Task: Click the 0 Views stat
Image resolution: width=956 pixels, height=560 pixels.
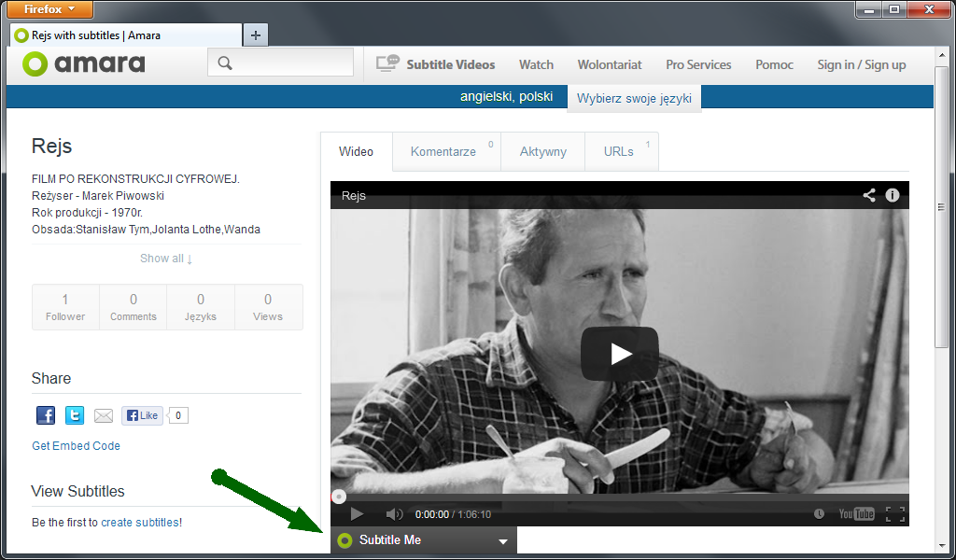Action: (x=268, y=307)
